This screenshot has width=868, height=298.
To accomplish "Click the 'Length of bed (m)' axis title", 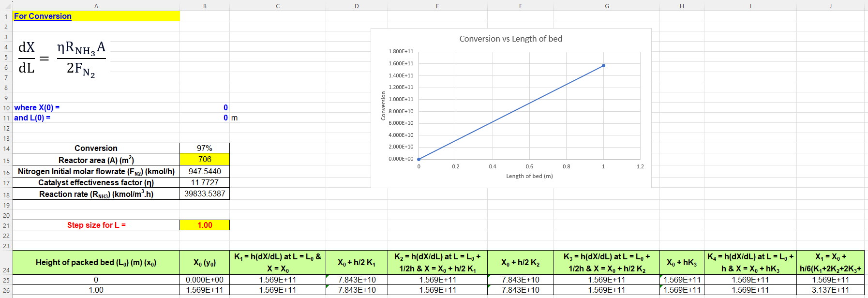I will (x=529, y=176).
